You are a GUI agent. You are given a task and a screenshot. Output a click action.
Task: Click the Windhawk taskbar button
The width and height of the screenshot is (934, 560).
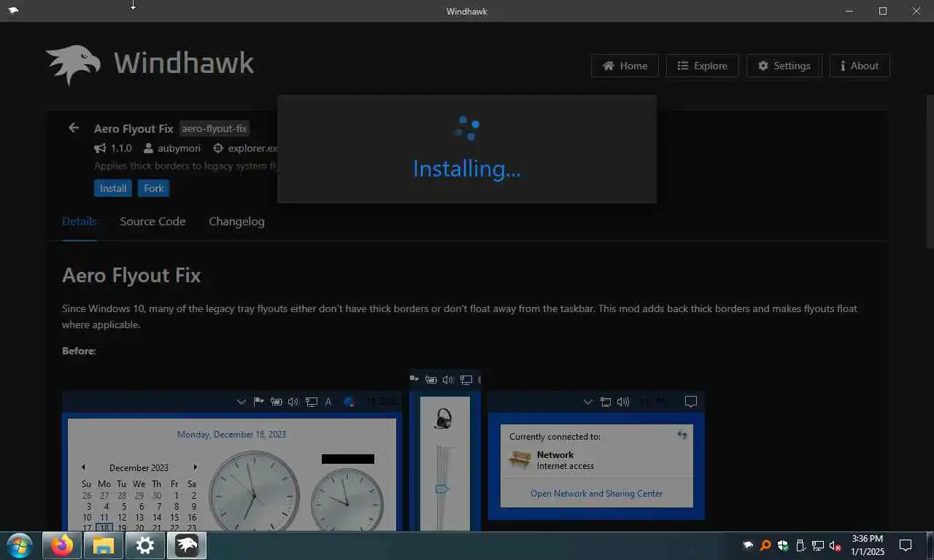click(x=187, y=545)
